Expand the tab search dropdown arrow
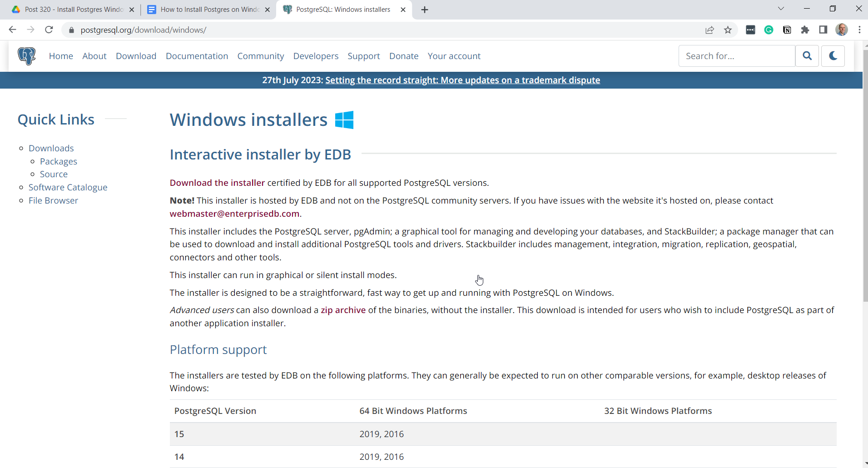The width and height of the screenshot is (868, 468). click(x=781, y=9)
